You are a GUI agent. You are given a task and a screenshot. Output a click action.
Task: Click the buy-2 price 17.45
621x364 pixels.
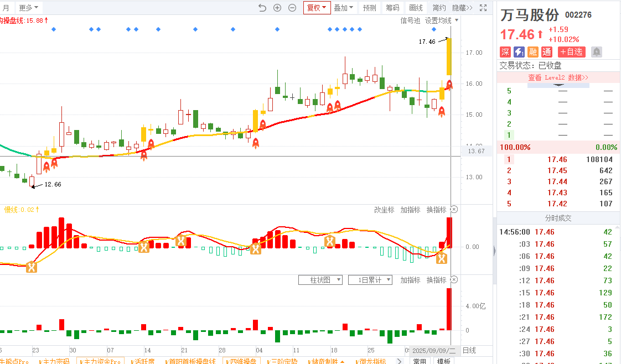point(557,170)
